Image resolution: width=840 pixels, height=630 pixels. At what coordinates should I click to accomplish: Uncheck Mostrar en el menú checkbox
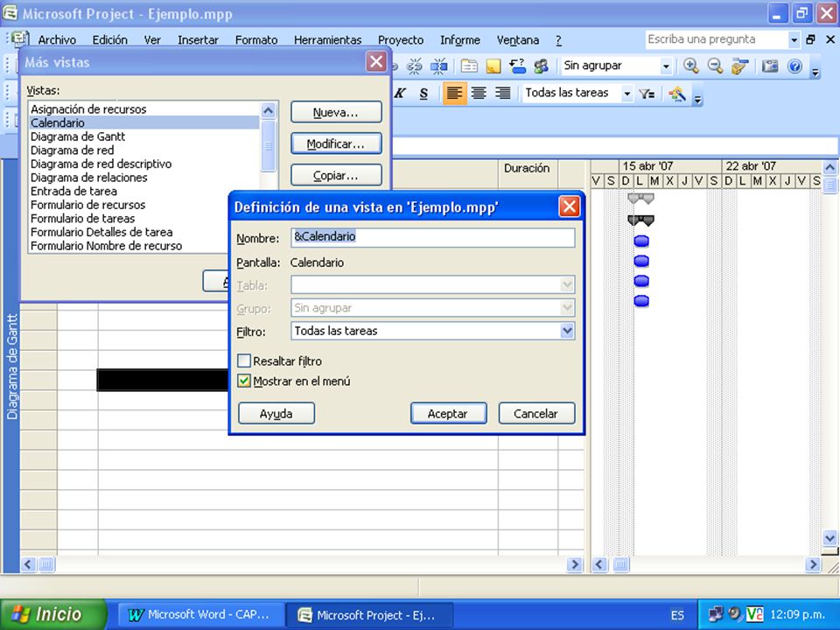pyautogui.click(x=244, y=381)
